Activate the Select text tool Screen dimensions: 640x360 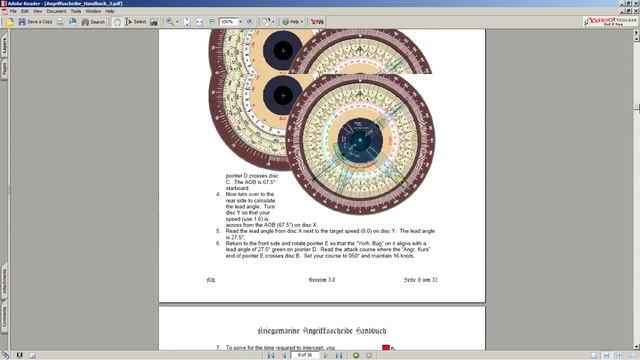(136, 22)
